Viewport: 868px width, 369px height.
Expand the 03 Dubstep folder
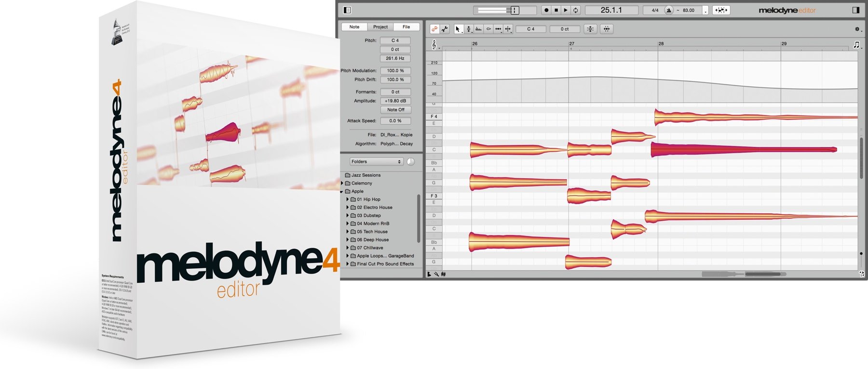tap(347, 216)
